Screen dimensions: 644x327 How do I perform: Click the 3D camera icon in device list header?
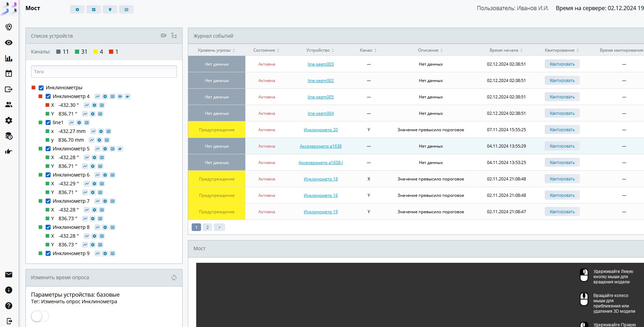[163, 36]
